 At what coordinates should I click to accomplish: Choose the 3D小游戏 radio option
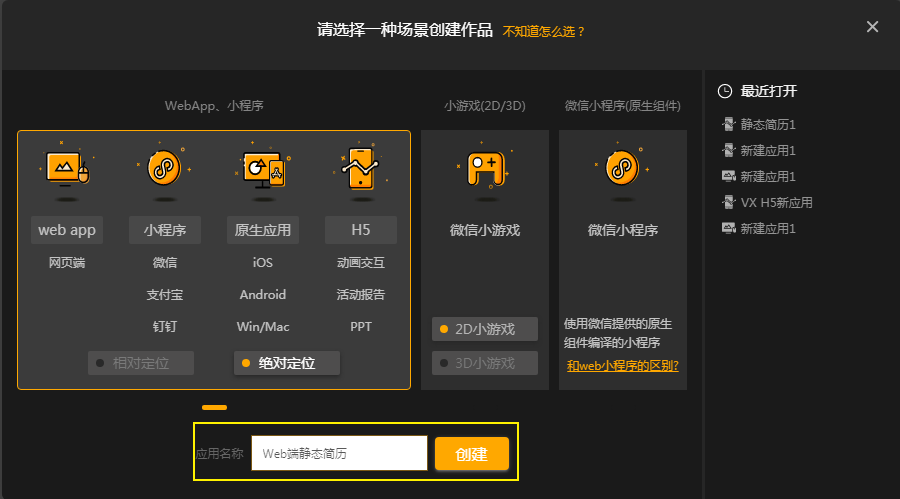485,363
